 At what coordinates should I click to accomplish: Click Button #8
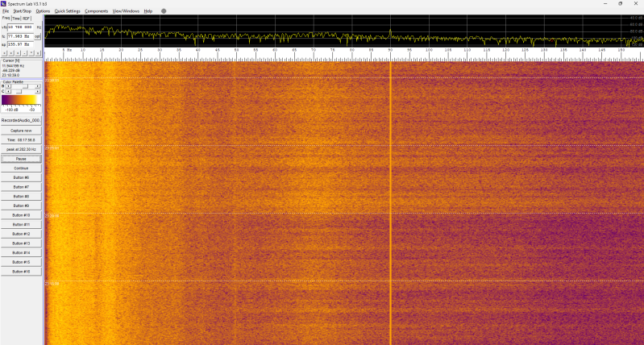tap(21, 197)
